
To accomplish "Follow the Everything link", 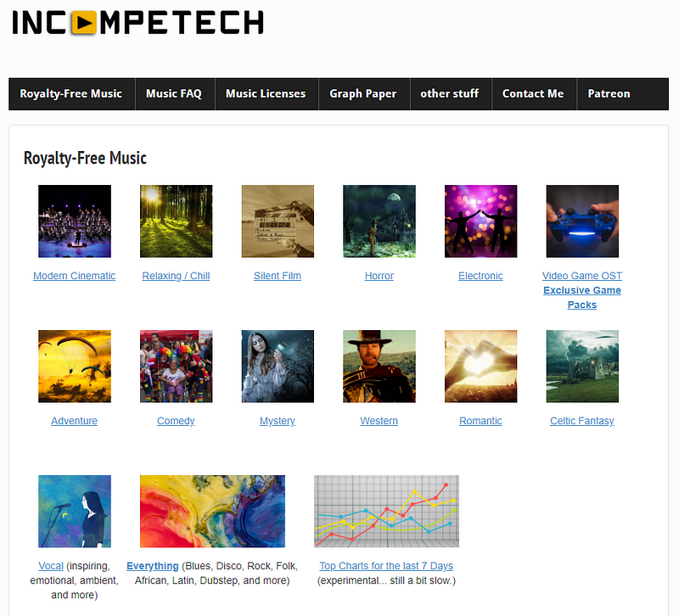I will (x=153, y=566).
